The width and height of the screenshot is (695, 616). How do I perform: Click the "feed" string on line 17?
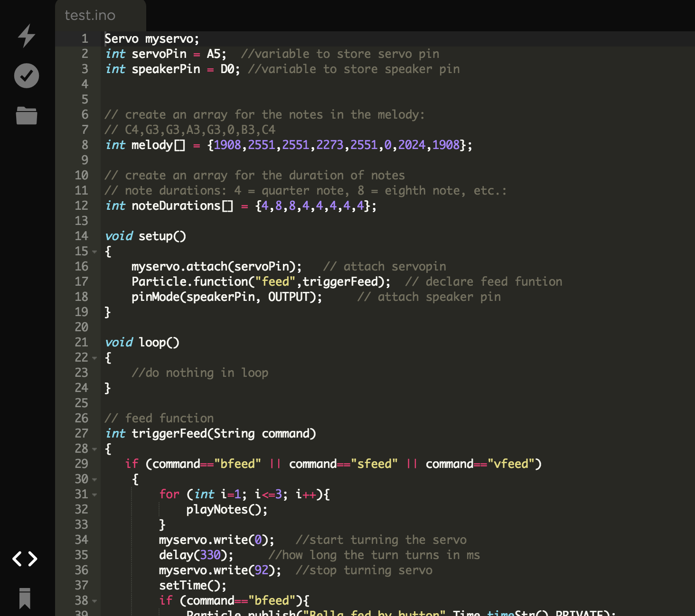click(x=275, y=281)
